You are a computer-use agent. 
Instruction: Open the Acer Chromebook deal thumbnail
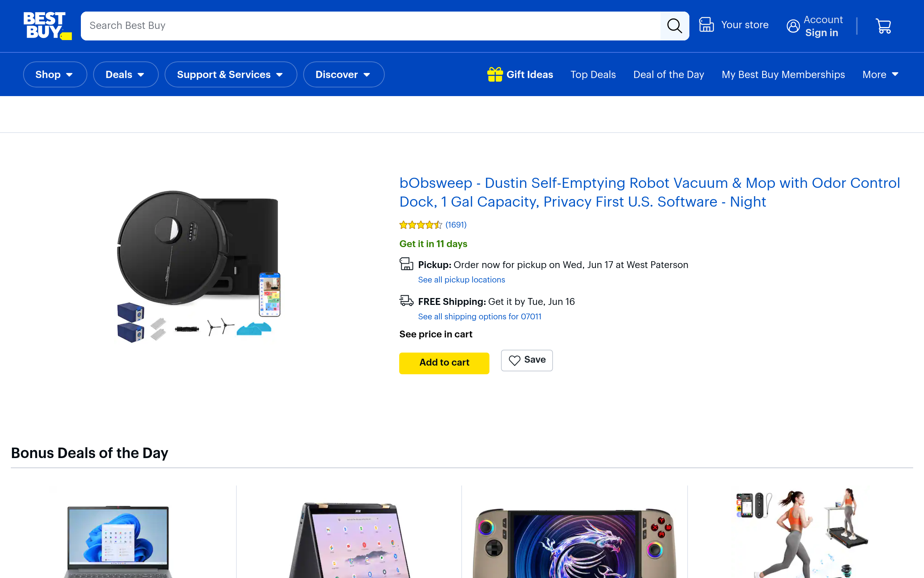(x=349, y=540)
